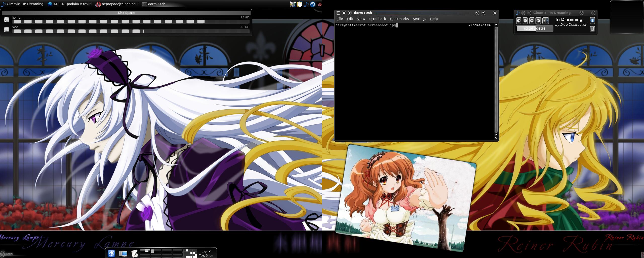The width and height of the screenshot is (644, 258).
Task: Toggle keep-below on Konsole window
Action: (350, 13)
